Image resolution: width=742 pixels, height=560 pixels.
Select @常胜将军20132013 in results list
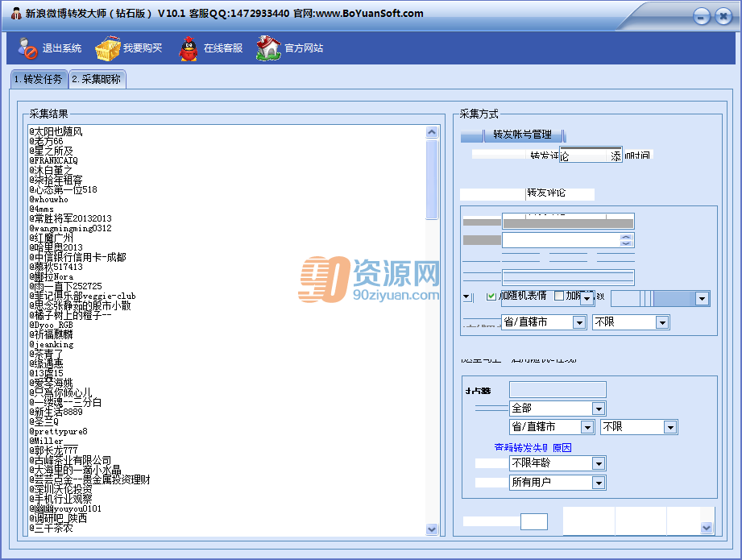click(x=71, y=218)
